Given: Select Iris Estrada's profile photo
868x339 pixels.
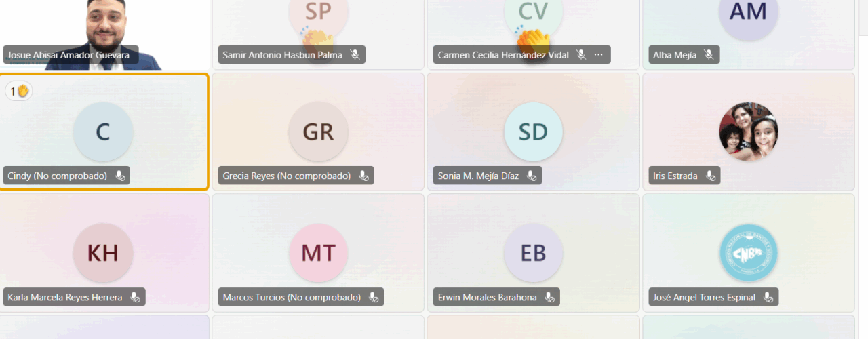Looking at the screenshot, I should tap(749, 132).
